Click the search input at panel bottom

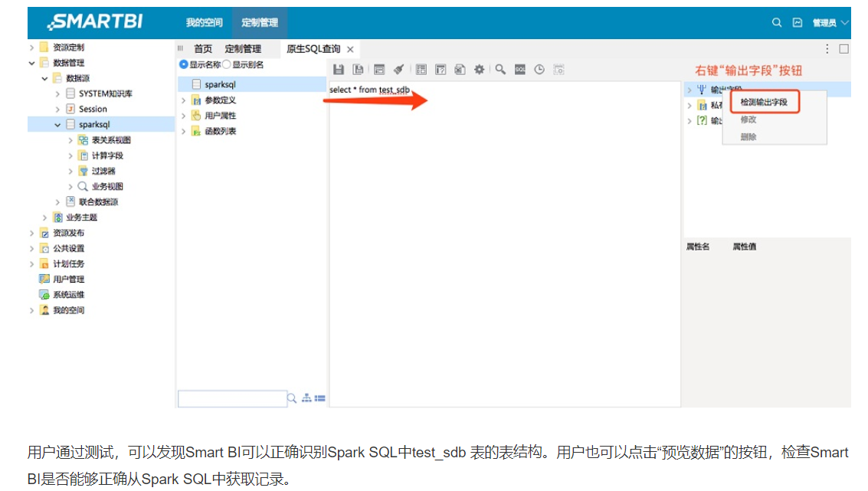tap(232, 398)
